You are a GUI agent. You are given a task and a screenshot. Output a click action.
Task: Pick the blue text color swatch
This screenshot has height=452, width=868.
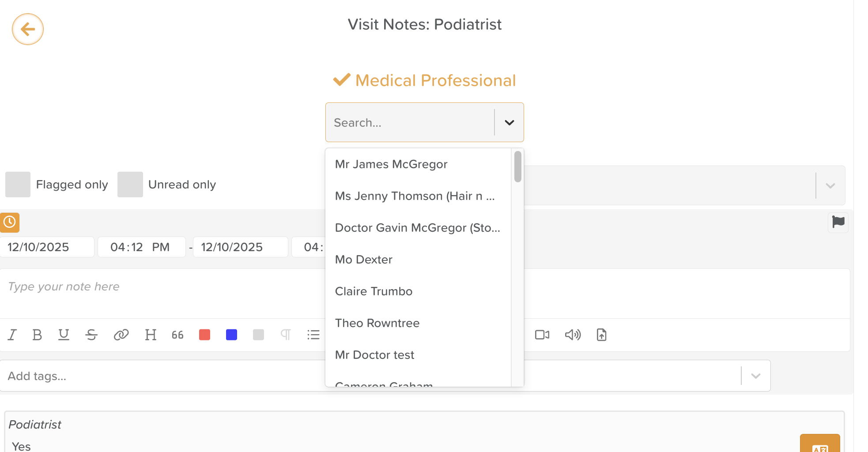click(x=231, y=335)
